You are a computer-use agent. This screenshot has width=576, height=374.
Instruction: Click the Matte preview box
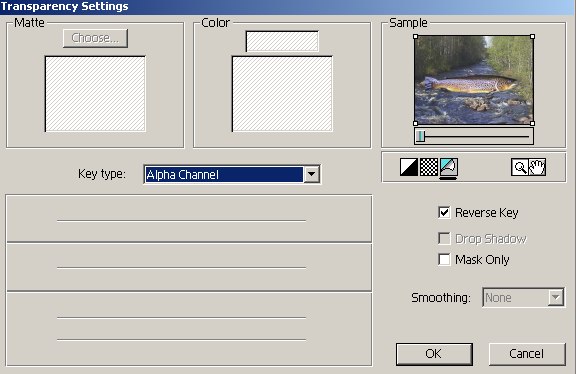tap(95, 94)
